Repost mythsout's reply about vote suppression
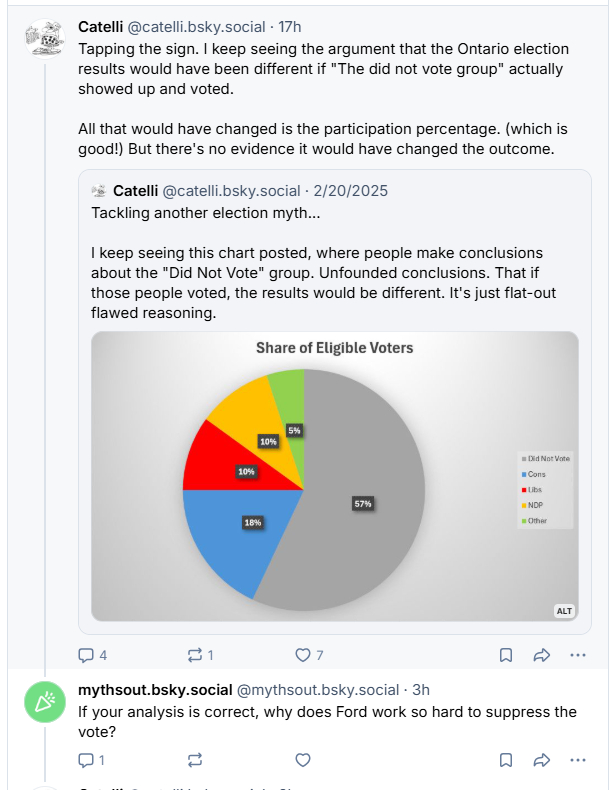 tap(195, 760)
